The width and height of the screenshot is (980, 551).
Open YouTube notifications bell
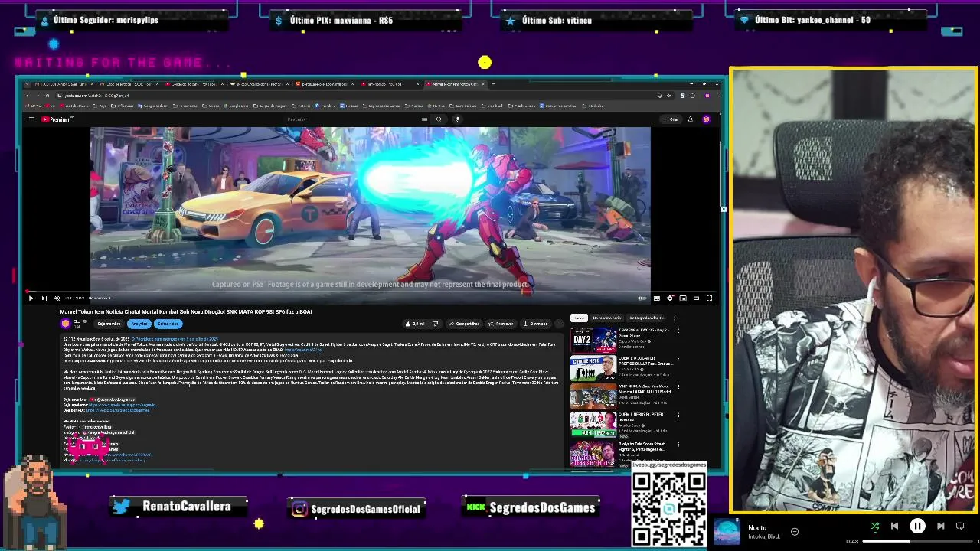[690, 119]
